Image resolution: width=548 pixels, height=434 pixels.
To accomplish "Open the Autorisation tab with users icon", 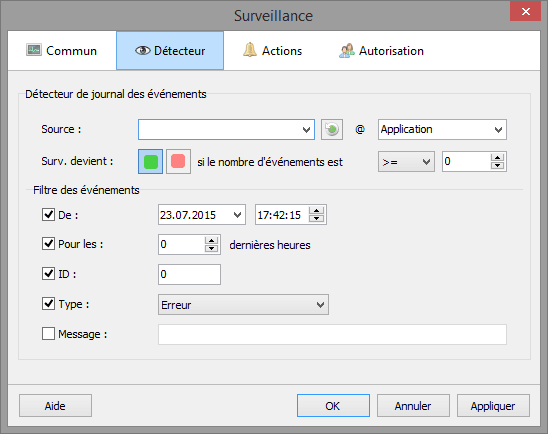I will coord(381,51).
